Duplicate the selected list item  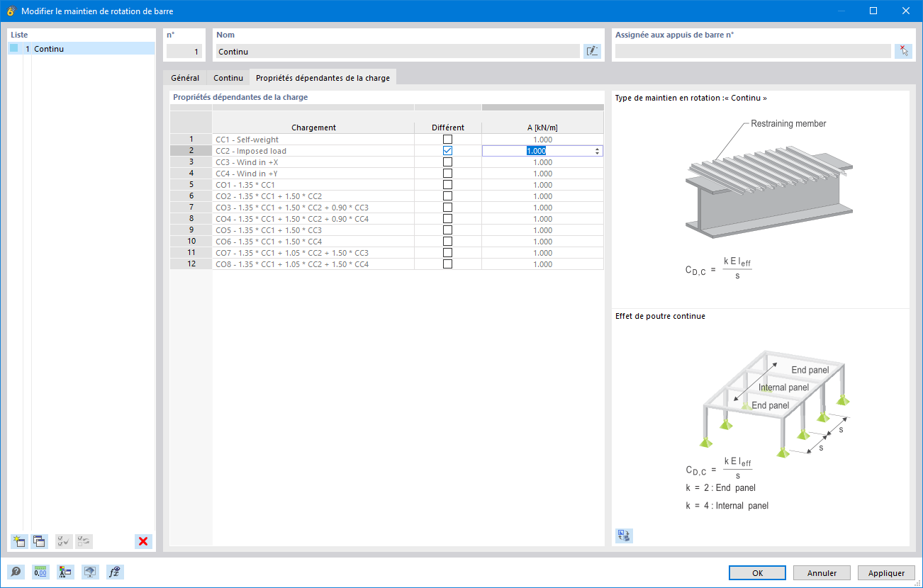39,541
